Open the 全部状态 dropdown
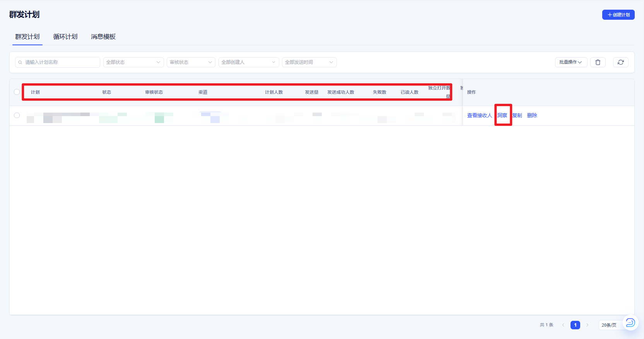Viewport: 644px width, 339px height. click(x=133, y=62)
